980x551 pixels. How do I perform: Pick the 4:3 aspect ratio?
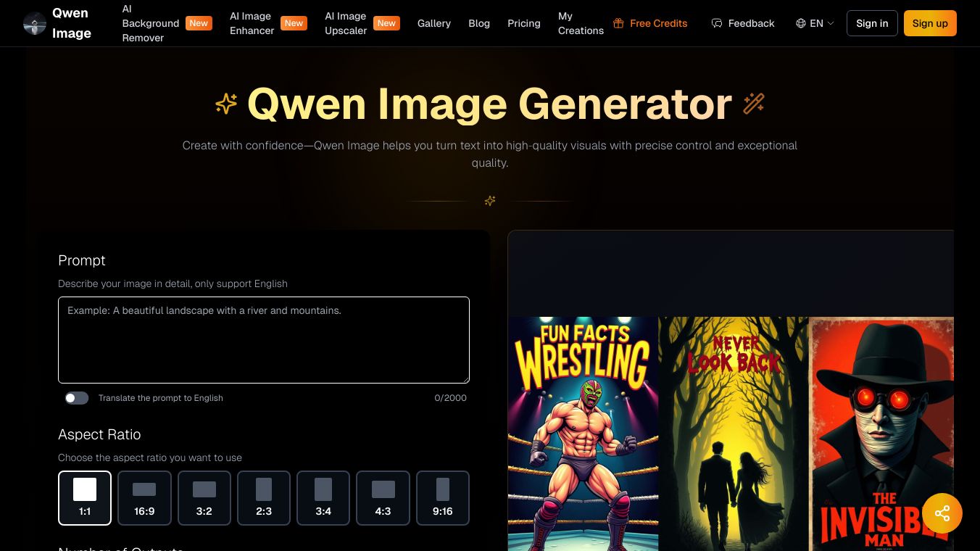[383, 498]
